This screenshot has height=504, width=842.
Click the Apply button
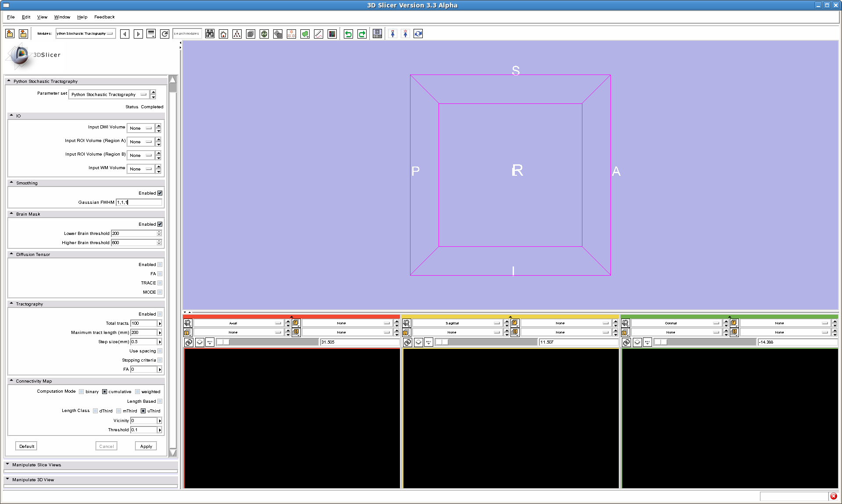pos(146,446)
